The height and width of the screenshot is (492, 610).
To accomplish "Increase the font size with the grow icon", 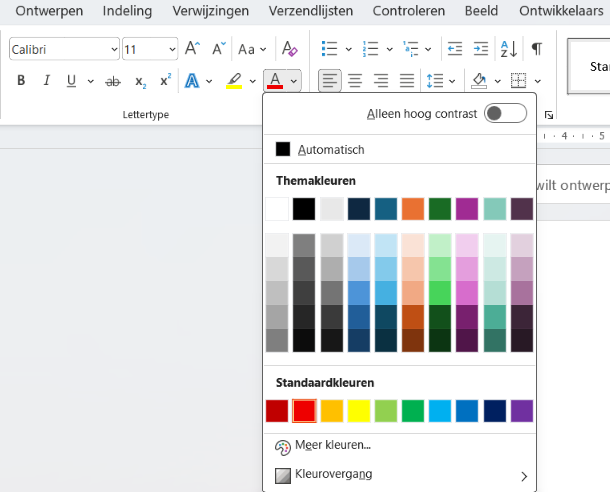I will pyautogui.click(x=194, y=49).
